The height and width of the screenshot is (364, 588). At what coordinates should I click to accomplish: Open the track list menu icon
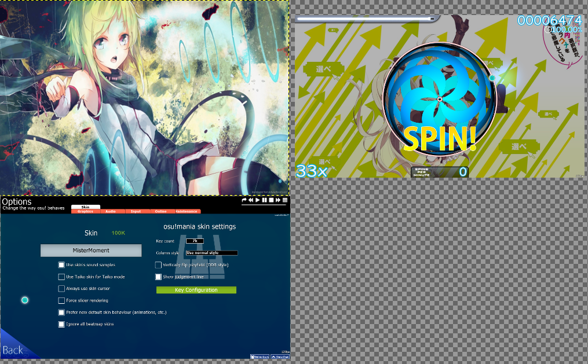click(285, 200)
